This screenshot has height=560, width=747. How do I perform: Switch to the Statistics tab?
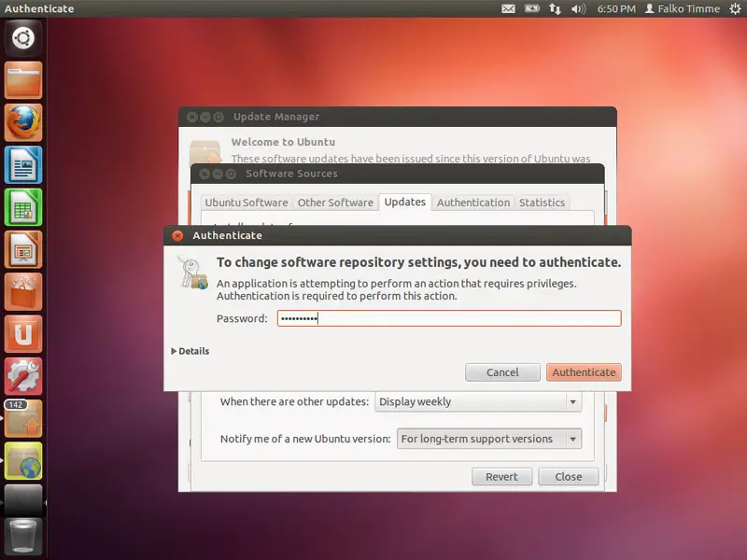pos(542,203)
